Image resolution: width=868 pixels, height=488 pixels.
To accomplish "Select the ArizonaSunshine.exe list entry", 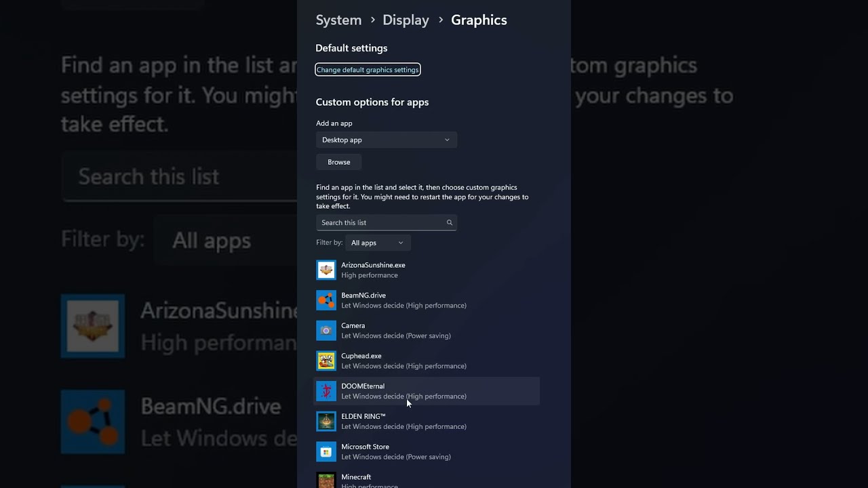I will coord(427,270).
